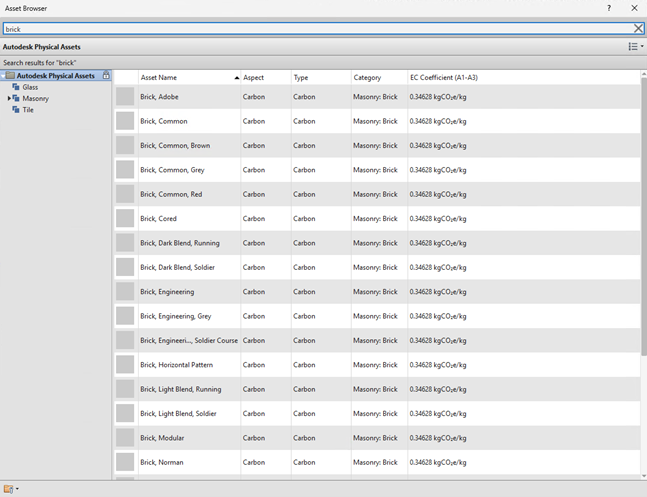Click the Brick, Horizontal Pattern thumbnail
647x497 pixels.
coord(125,365)
